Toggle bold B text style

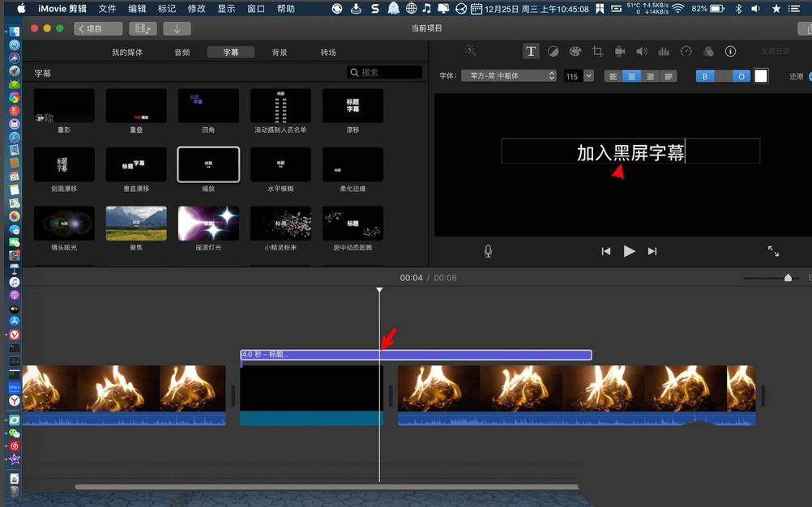click(x=705, y=76)
